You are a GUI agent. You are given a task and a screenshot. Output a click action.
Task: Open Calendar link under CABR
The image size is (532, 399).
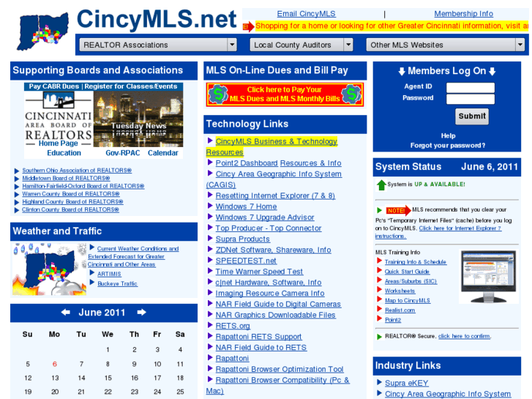(x=163, y=153)
